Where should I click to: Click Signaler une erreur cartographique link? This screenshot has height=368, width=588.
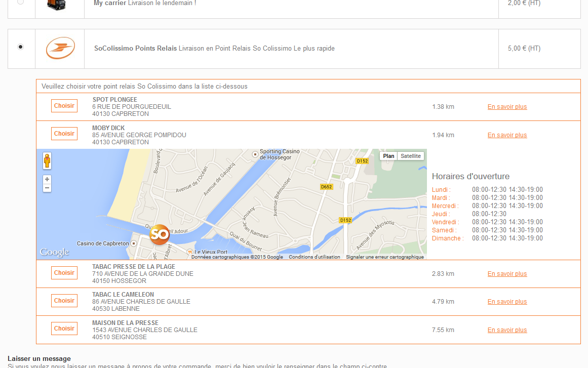[x=385, y=257]
